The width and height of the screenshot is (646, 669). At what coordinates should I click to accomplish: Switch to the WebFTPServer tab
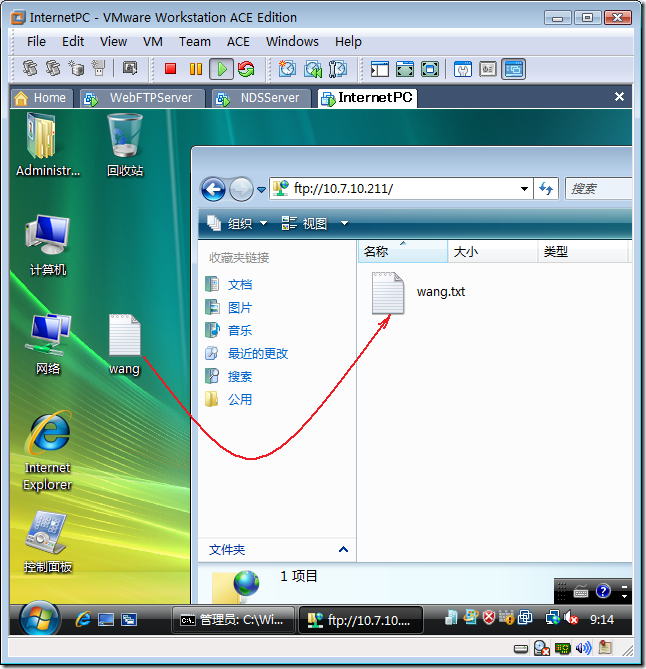point(142,98)
